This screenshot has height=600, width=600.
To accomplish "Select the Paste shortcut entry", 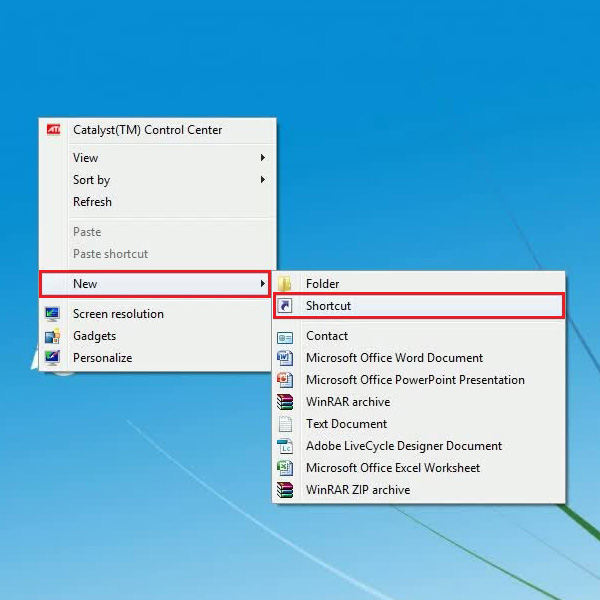I will click(158, 254).
